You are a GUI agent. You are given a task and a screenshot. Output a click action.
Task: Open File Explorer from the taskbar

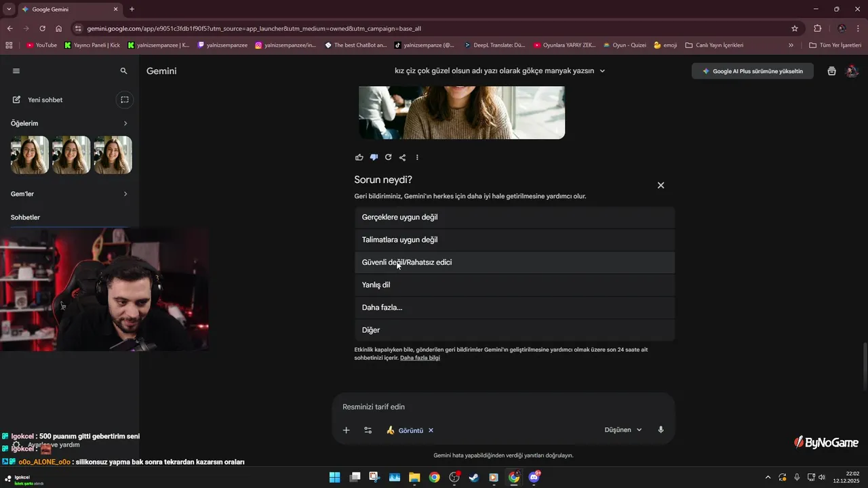414,477
